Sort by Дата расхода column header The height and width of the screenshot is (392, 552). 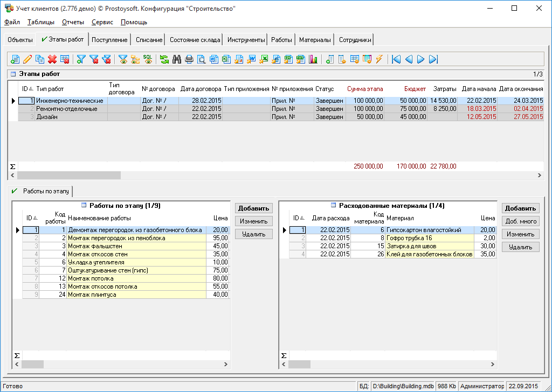point(329,218)
